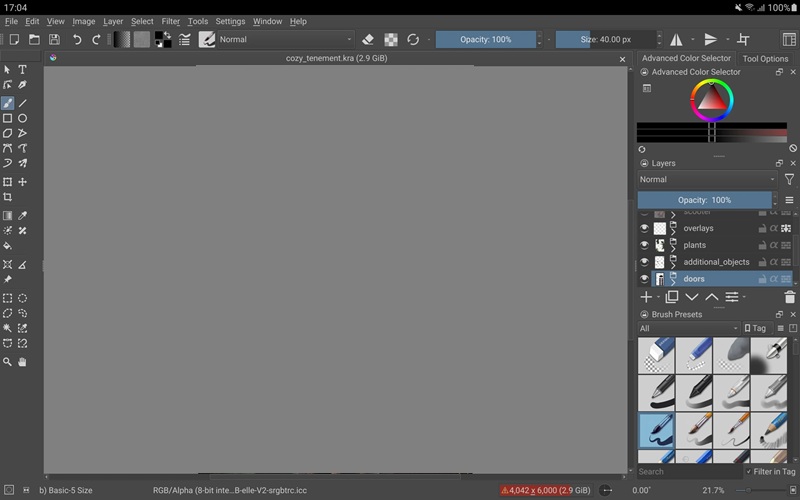The height and width of the screenshot is (500, 800).
Task: Toggle visibility of the plants layer
Action: (644, 245)
